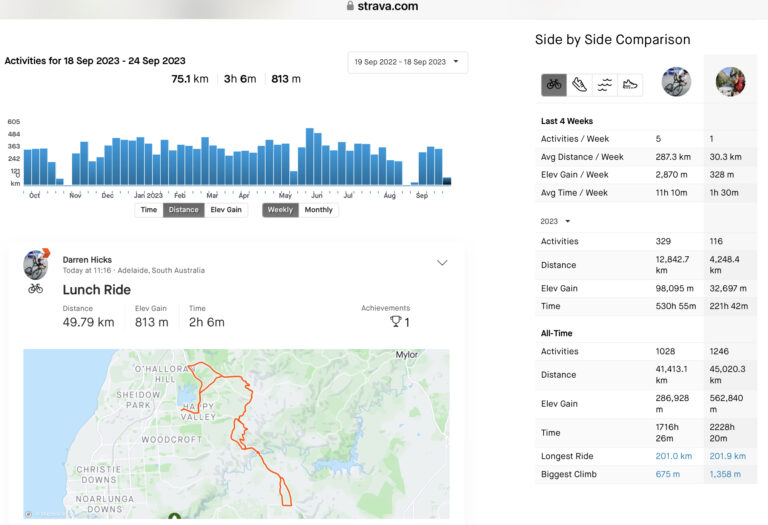Click the bike icon under Darren's avatar

tap(35, 288)
